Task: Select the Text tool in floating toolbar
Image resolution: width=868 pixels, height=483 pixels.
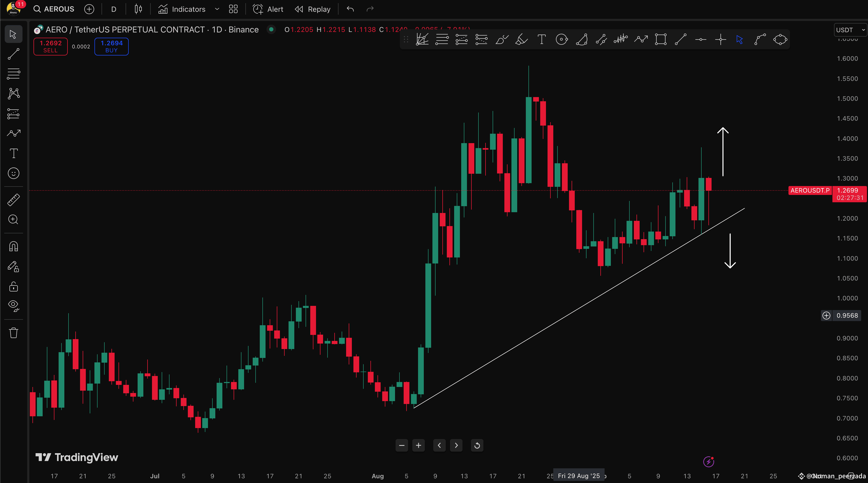Action: tap(542, 40)
